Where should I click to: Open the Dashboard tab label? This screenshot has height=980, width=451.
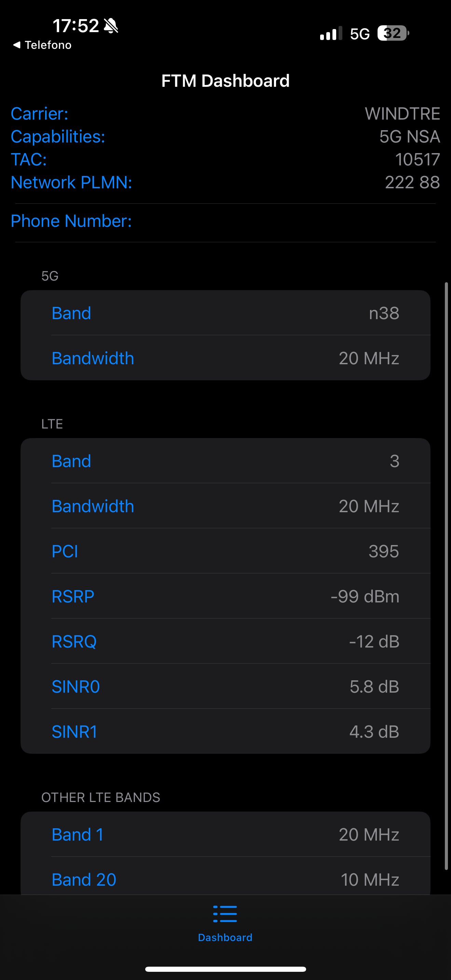coord(225,937)
